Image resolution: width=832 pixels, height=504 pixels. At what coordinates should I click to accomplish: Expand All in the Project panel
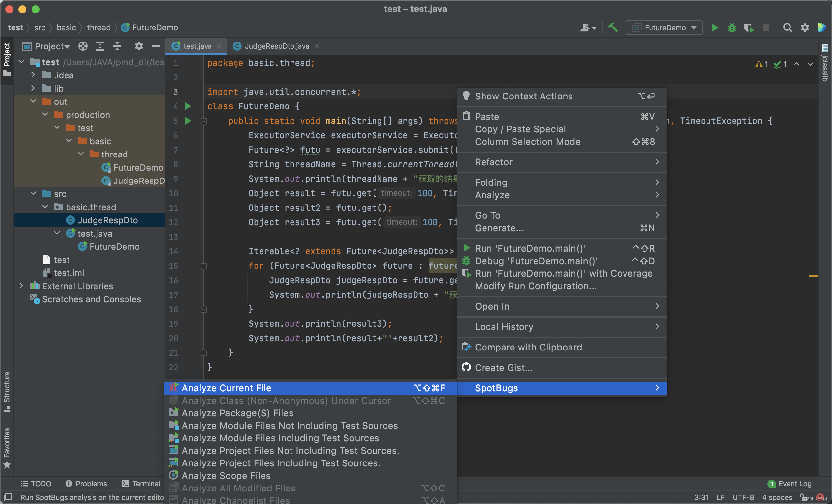tap(100, 46)
